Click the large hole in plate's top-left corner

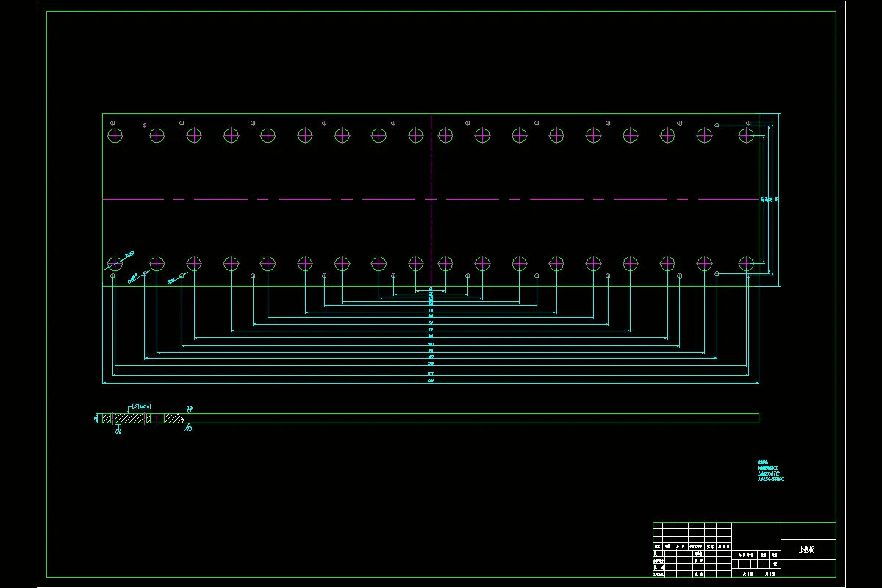click(x=115, y=135)
